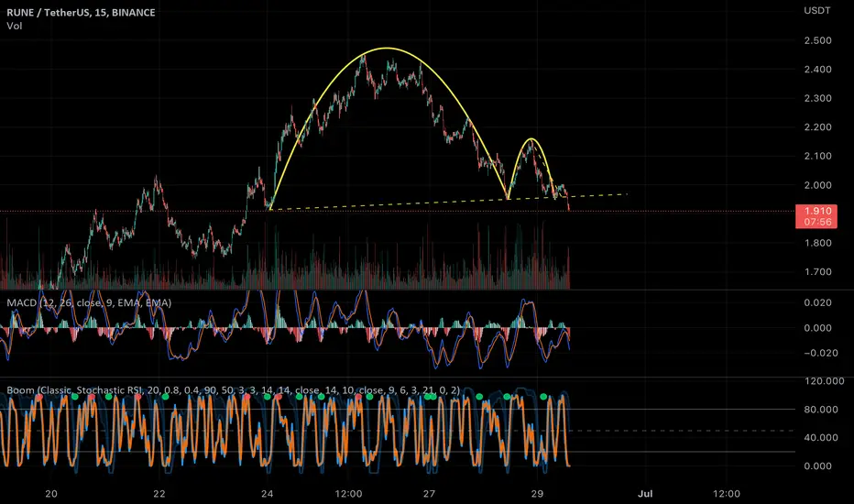
Task: Click the 2.000 price axis label
Action: click(x=817, y=185)
